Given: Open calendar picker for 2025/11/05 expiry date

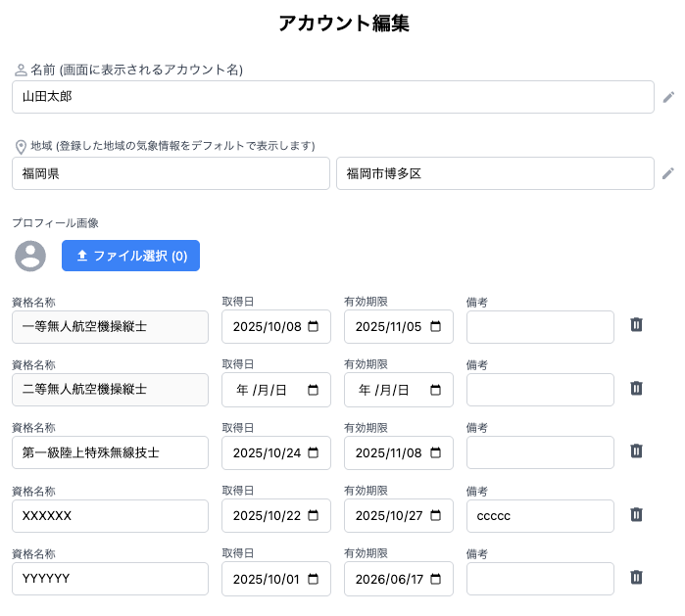Looking at the screenshot, I should (x=436, y=327).
